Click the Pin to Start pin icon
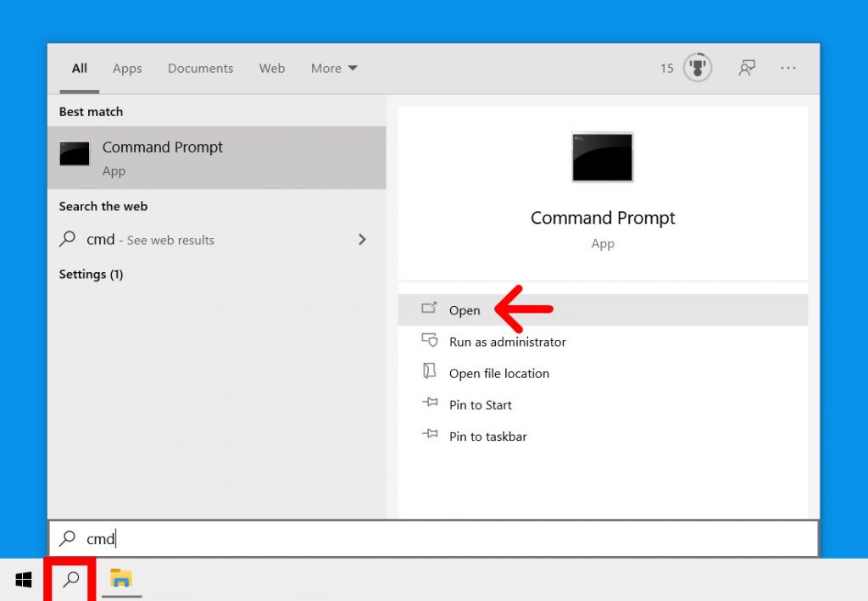The height and width of the screenshot is (601, 868). coord(430,403)
